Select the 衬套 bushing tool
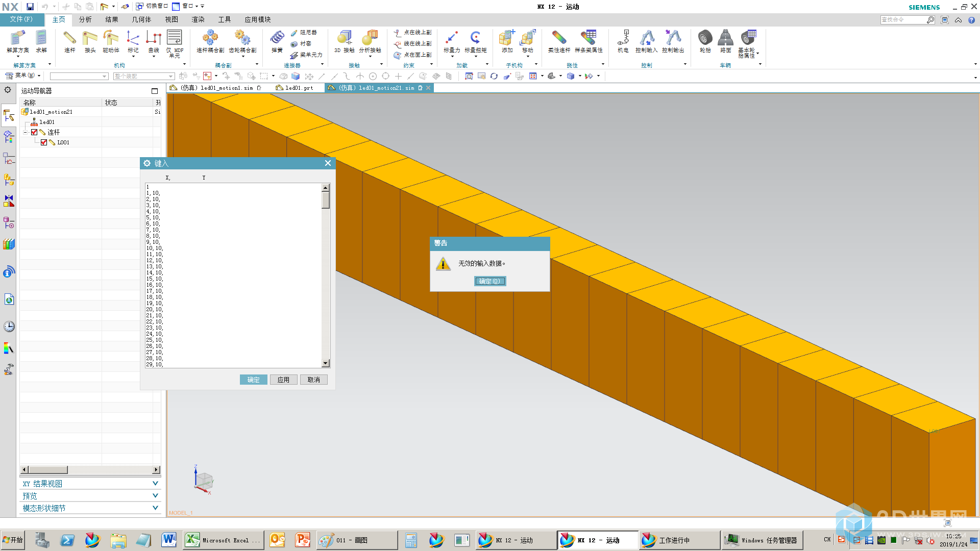This screenshot has width=980, height=551. (301, 44)
